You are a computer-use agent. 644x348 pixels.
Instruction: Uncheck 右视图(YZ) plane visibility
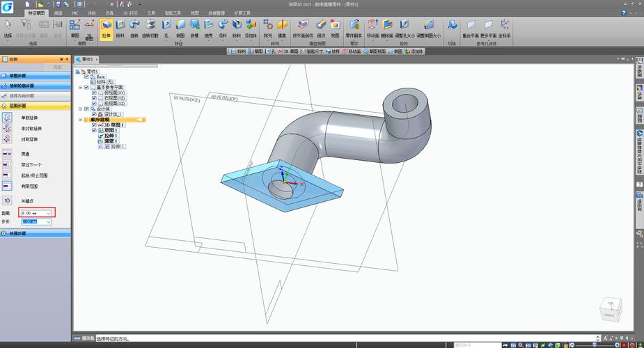(x=94, y=98)
